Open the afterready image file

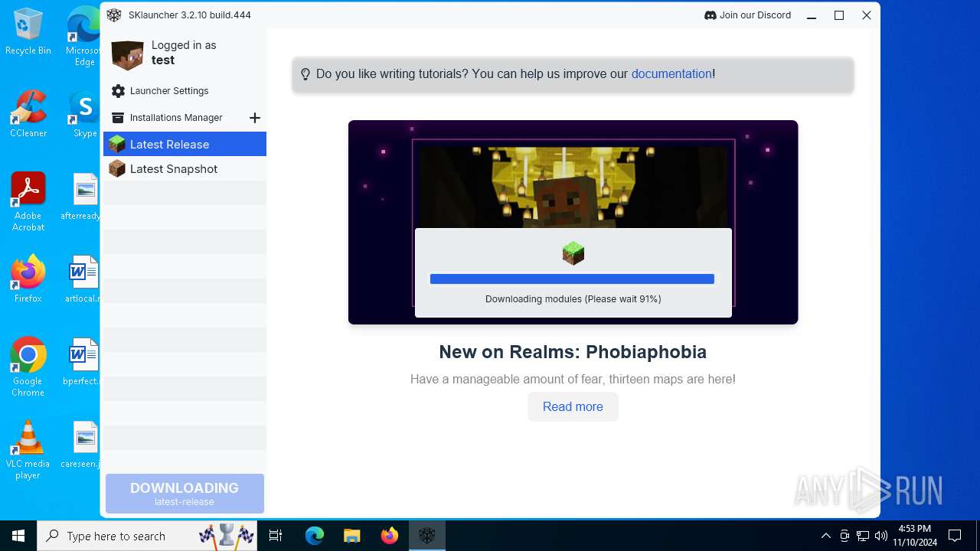click(83, 197)
